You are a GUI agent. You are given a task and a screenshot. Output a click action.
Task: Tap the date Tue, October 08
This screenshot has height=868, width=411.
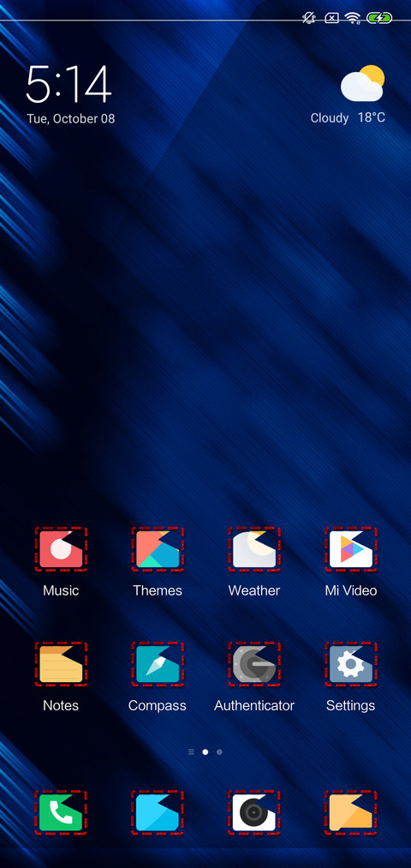tap(71, 118)
